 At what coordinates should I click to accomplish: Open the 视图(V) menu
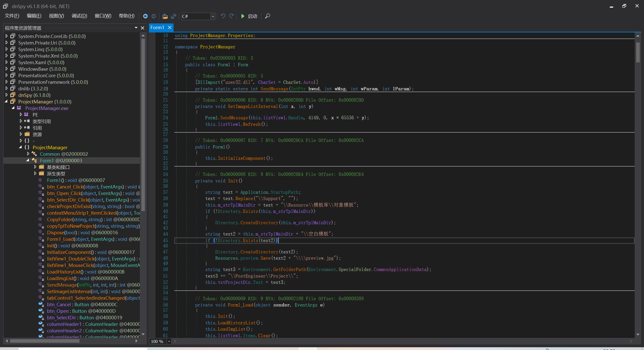point(56,16)
